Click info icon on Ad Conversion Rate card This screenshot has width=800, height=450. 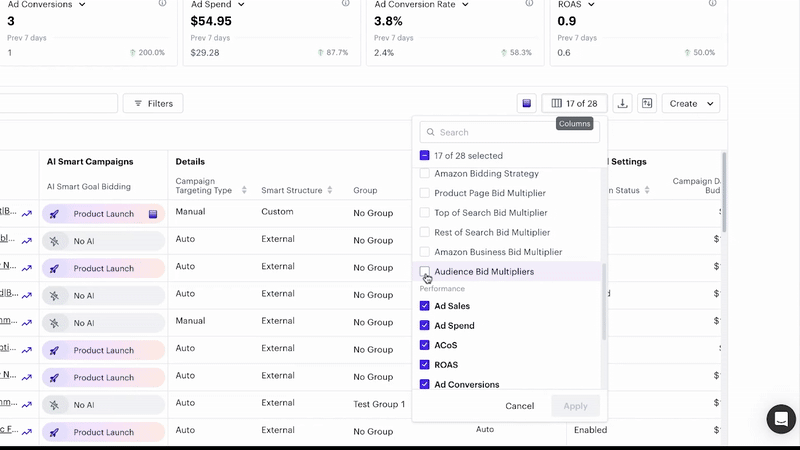(530, 4)
